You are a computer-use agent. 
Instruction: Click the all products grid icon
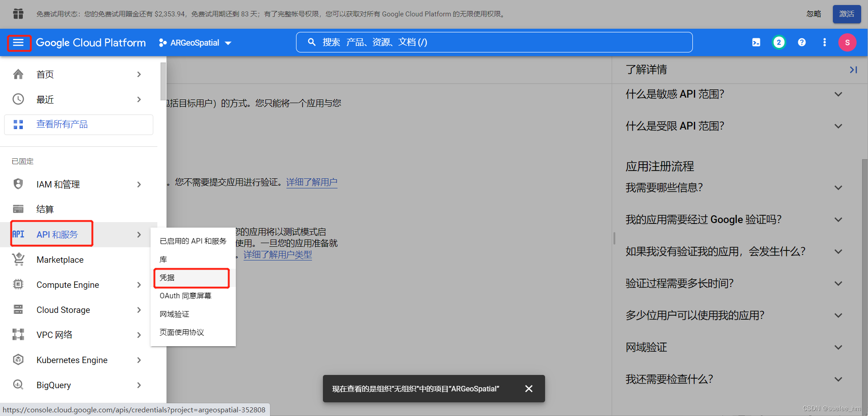(18, 125)
